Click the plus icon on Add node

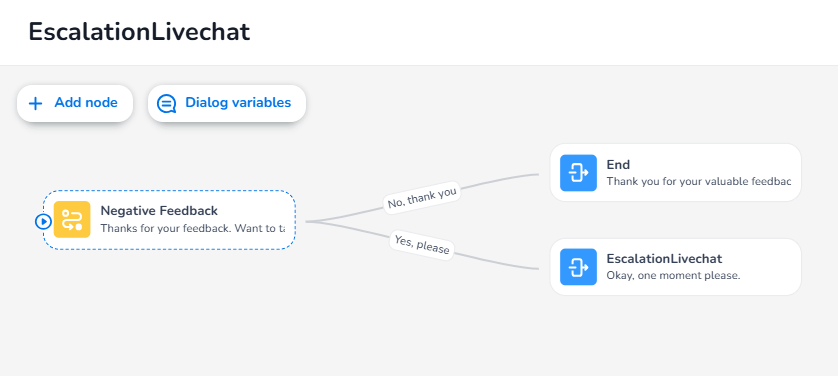(35, 103)
